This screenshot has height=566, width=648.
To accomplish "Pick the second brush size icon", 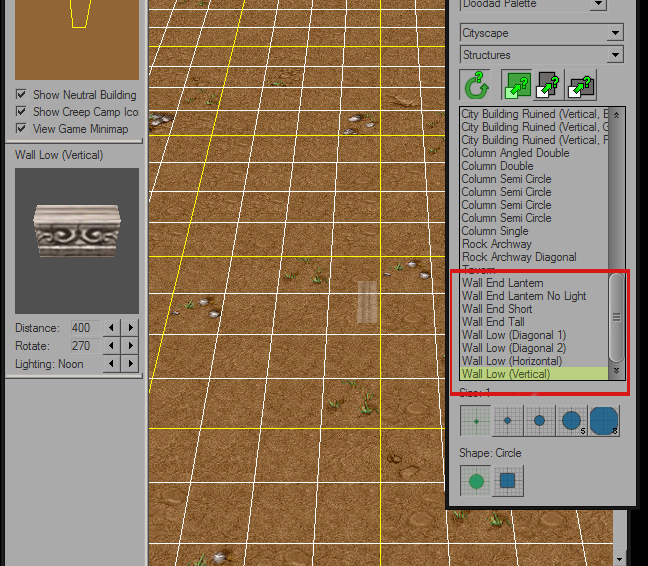I will (507, 421).
